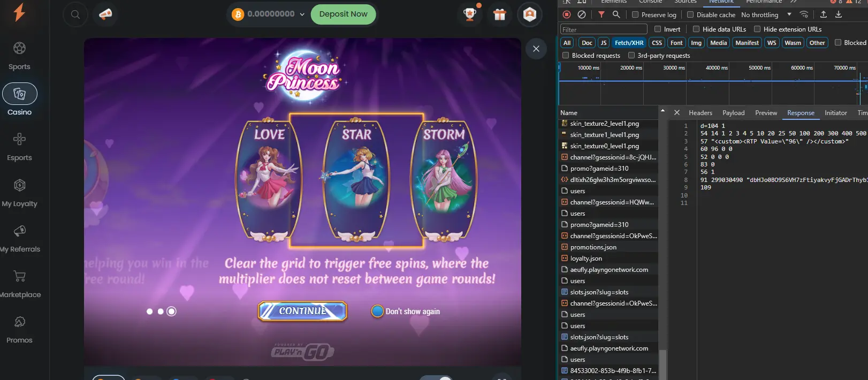Switch to the Preview tab

(766, 113)
